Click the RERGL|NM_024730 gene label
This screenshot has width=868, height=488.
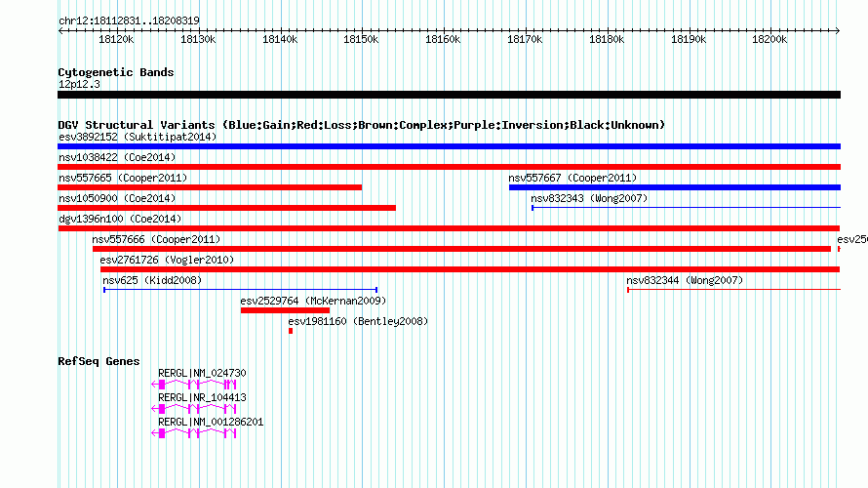(x=202, y=374)
